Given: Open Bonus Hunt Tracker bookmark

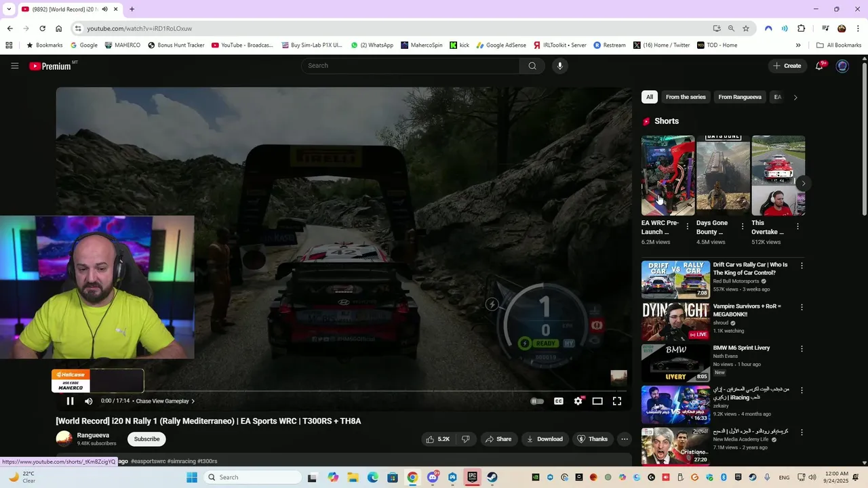Looking at the screenshot, I should coord(176,45).
